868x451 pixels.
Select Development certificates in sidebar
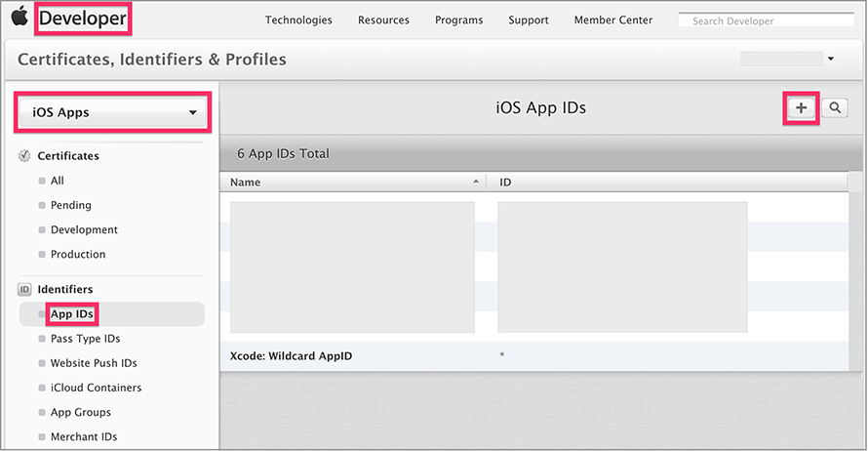(84, 230)
